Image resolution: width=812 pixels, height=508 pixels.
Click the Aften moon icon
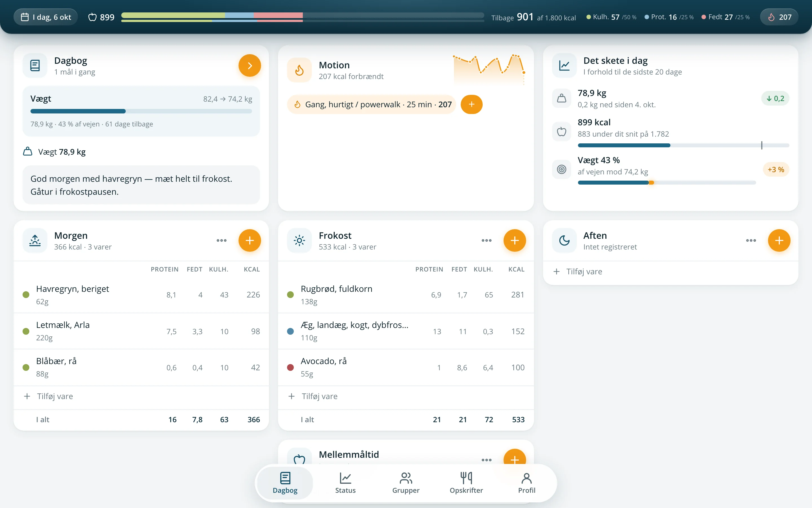pyautogui.click(x=564, y=240)
